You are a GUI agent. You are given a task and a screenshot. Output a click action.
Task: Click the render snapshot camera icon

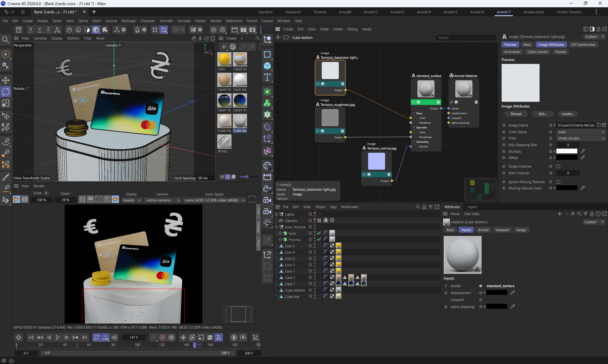(x=252, y=200)
